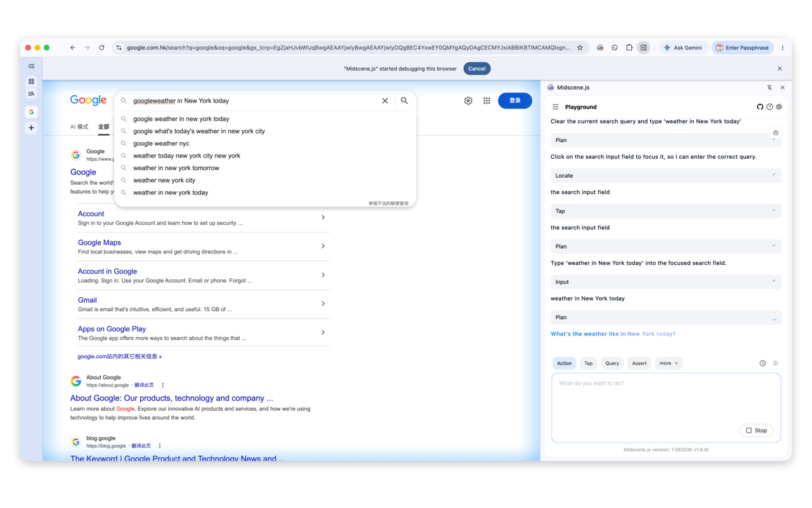Choose suggestion 'google weather in new york today'
812x508 pixels.
(265, 119)
